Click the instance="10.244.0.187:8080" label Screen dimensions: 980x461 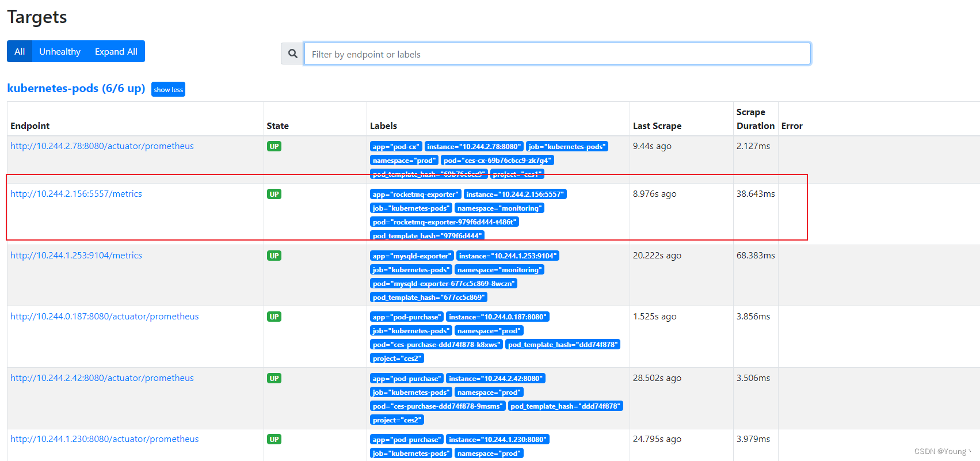[x=498, y=317]
